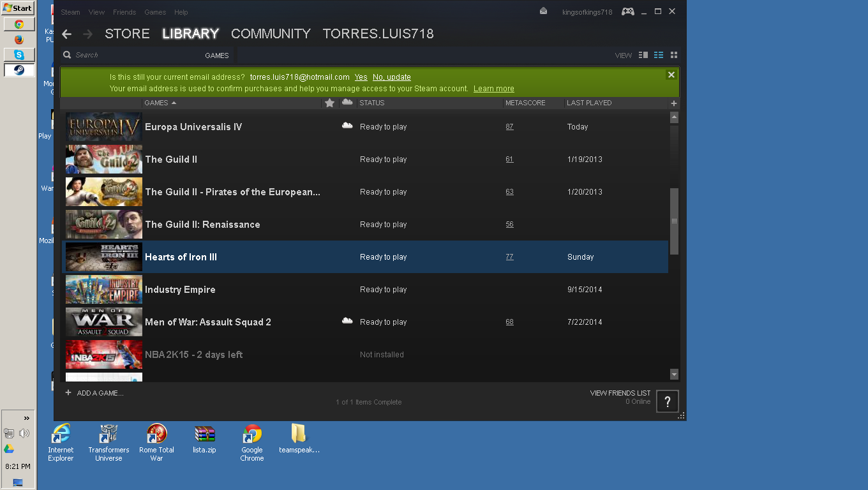Viewport: 868px width, 490px height.
Task: Open the Friends menu
Action: [x=124, y=12]
